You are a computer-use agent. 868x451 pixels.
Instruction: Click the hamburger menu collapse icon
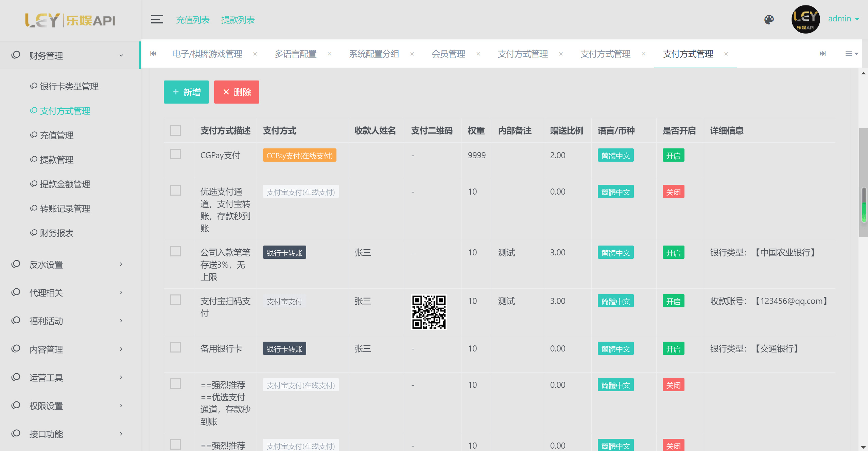157,19
